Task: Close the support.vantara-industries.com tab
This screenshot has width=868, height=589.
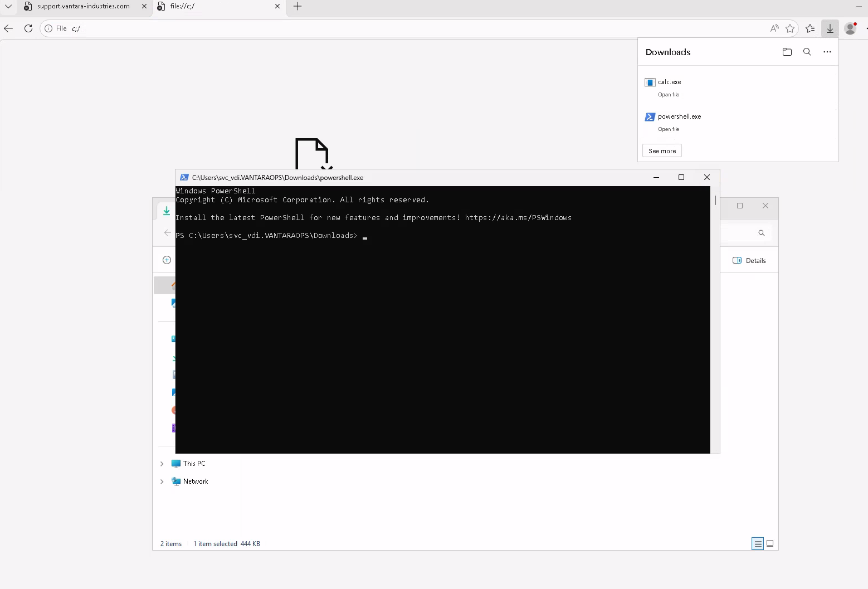Action: coord(144,6)
